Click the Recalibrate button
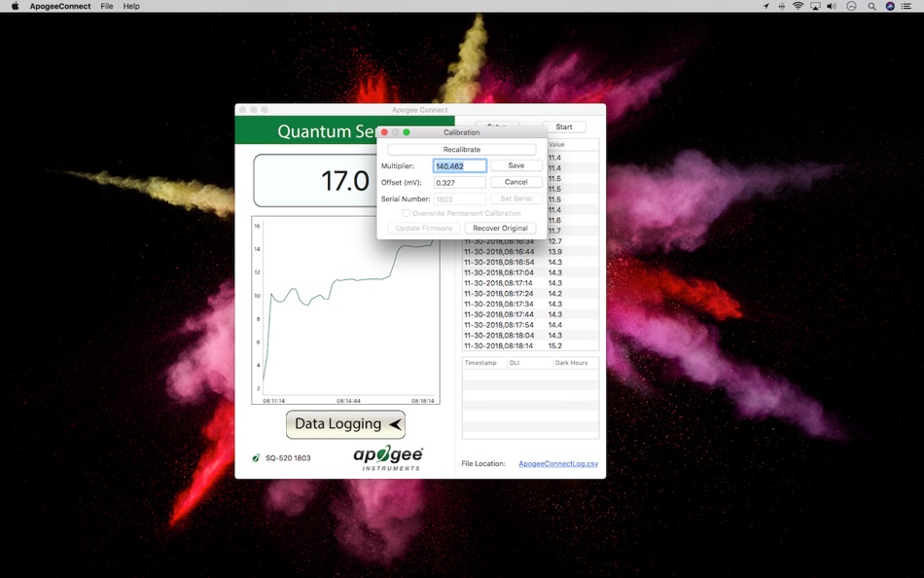 pyautogui.click(x=461, y=149)
